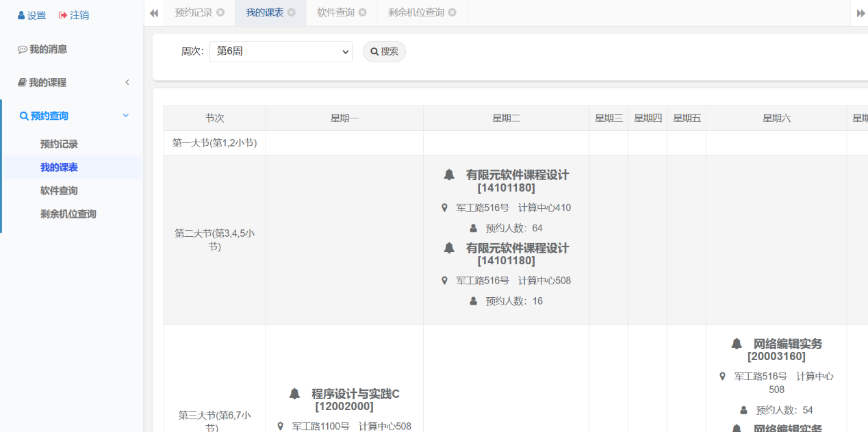This screenshot has height=432, width=868.
Task: Click 注销 to log out
Action: (x=74, y=15)
